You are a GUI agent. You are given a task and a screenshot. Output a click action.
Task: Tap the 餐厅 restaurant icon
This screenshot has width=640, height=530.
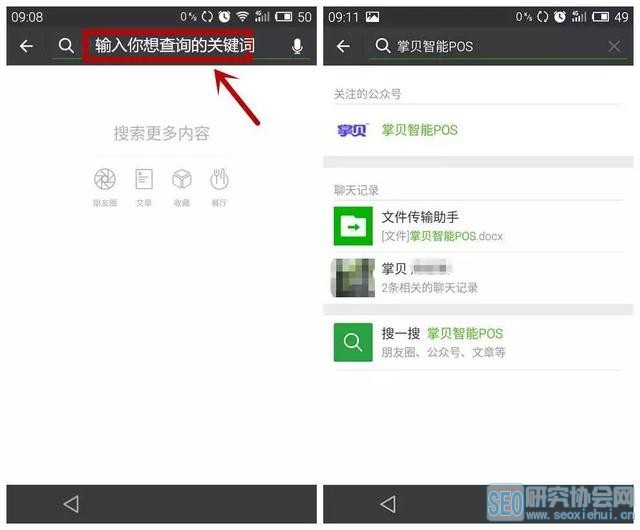point(219,180)
